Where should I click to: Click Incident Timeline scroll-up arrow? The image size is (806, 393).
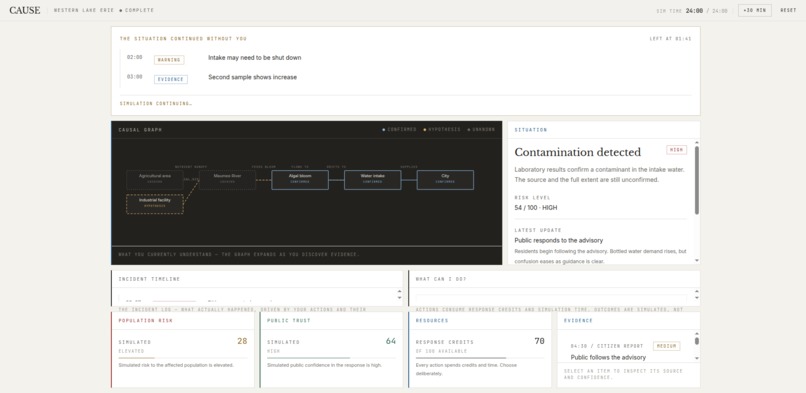[399, 292]
